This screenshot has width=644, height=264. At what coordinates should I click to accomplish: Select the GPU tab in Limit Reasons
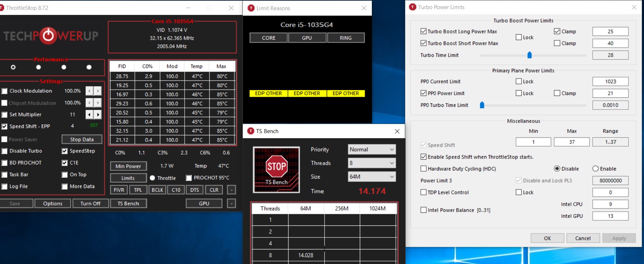click(307, 38)
